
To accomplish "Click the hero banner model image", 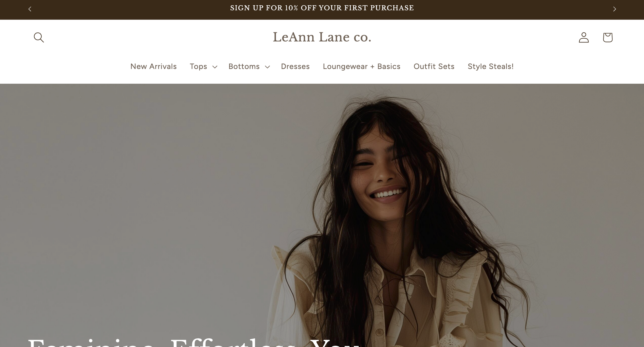I will coord(322,215).
